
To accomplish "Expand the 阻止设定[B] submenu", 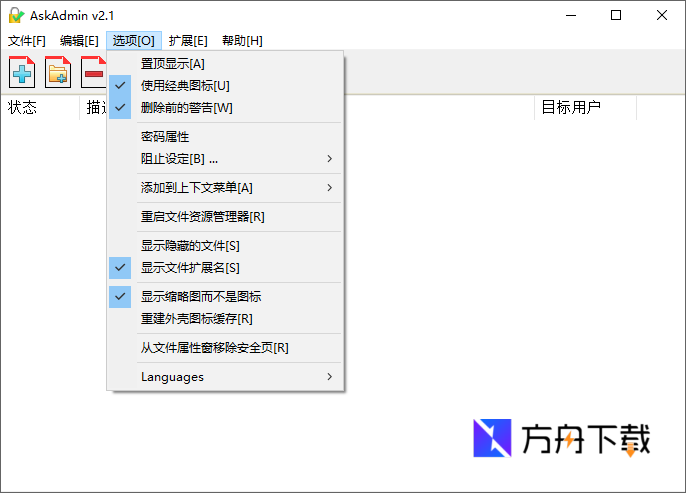I will pyautogui.click(x=225, y=159).
